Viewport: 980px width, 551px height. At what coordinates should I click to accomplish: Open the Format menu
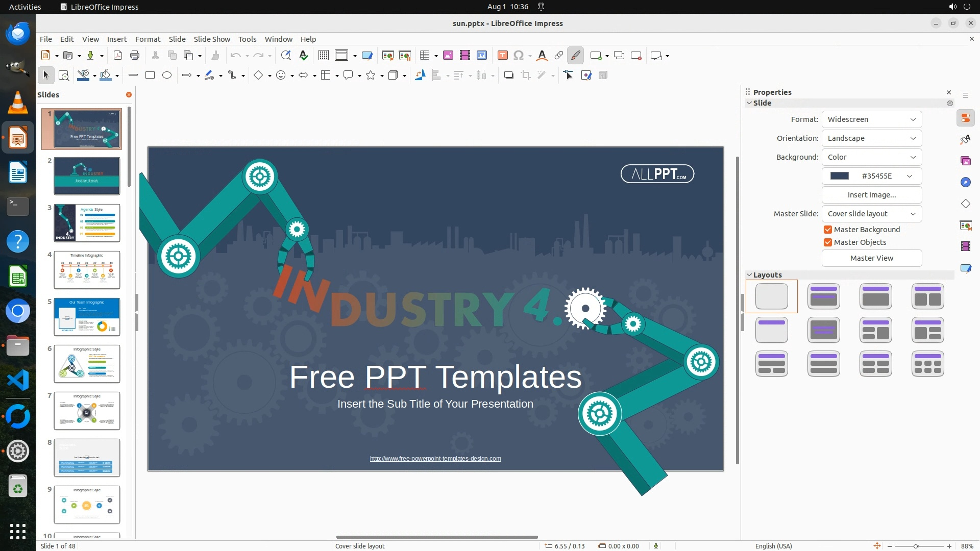pyautogui.click(x=148, y=39)
